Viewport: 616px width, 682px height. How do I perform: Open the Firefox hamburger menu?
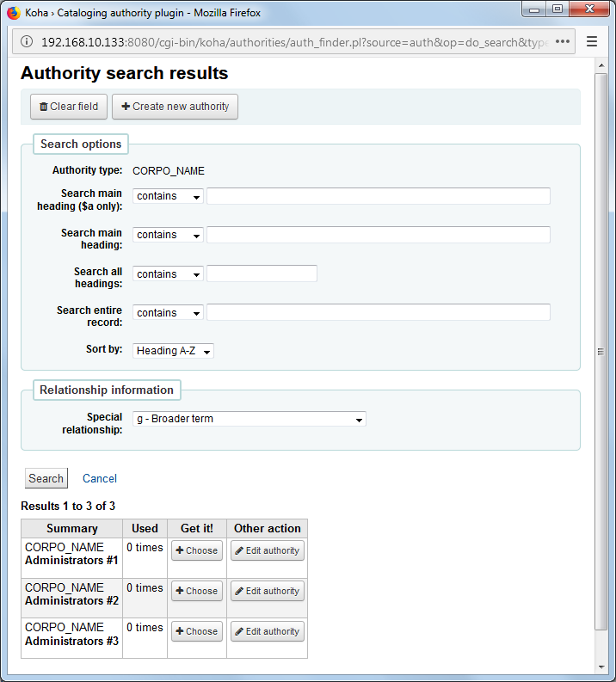click(592, 42)
